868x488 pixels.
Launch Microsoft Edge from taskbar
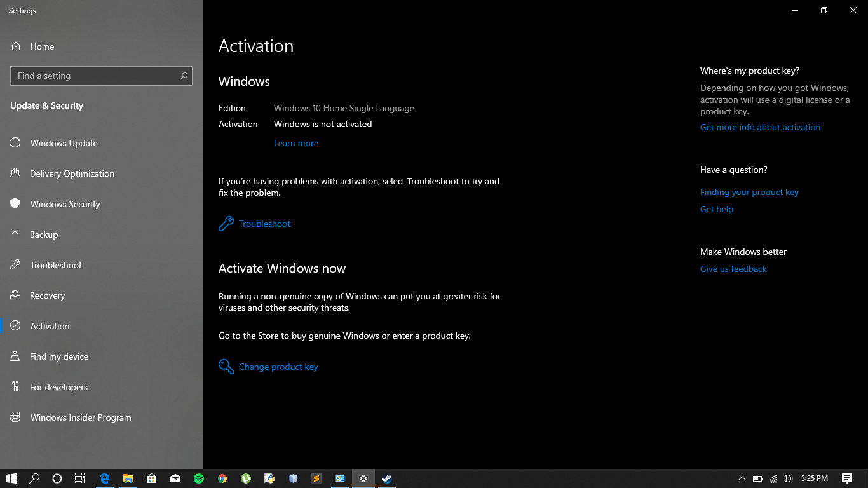pos(105,478)
